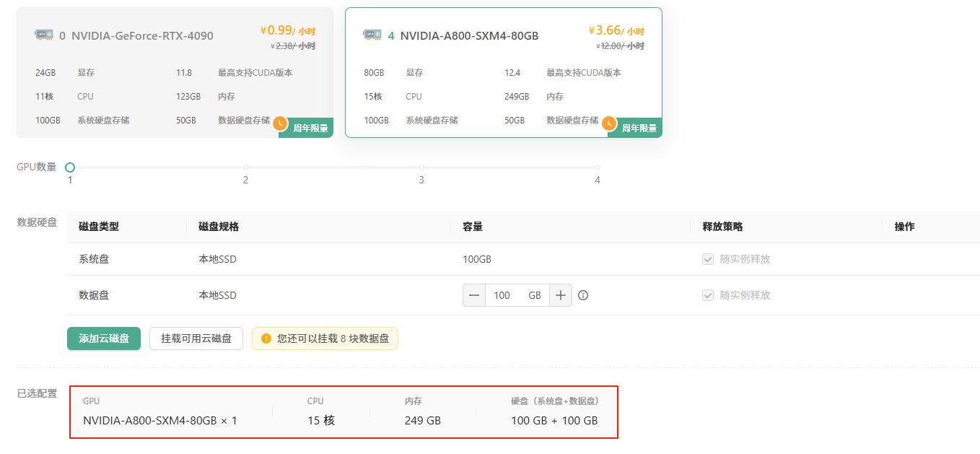The width and height of the screenshot is (980, 454).
Task: Click the 操作 column header
Action: pyautogui.click(x=904, y=227)
